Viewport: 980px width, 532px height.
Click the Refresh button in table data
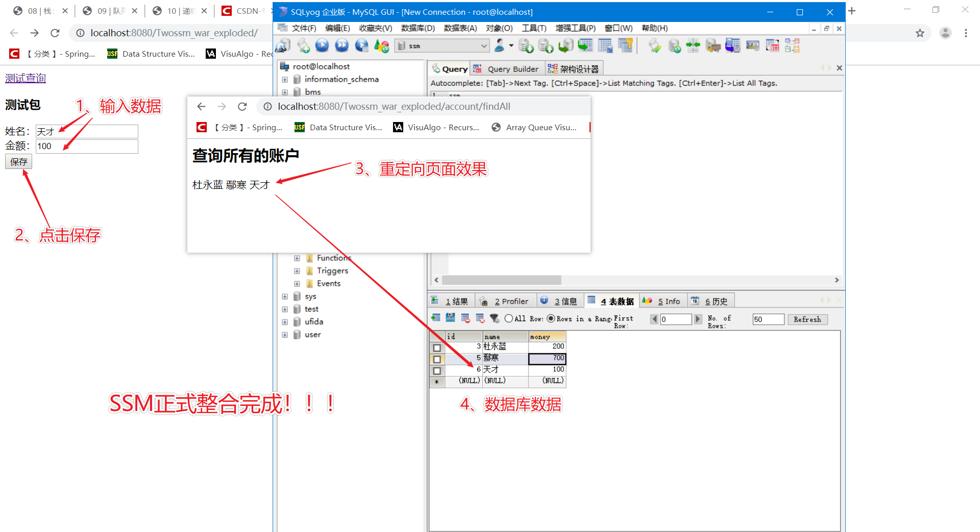tap(807, 319)
